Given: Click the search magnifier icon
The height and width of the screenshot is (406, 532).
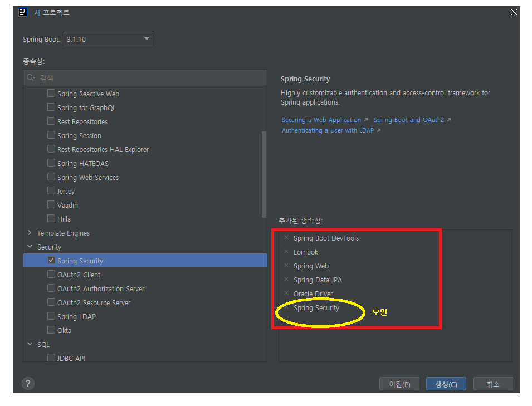Looking at the screenshot, I should pyautogui.click(x=31, y=77).
